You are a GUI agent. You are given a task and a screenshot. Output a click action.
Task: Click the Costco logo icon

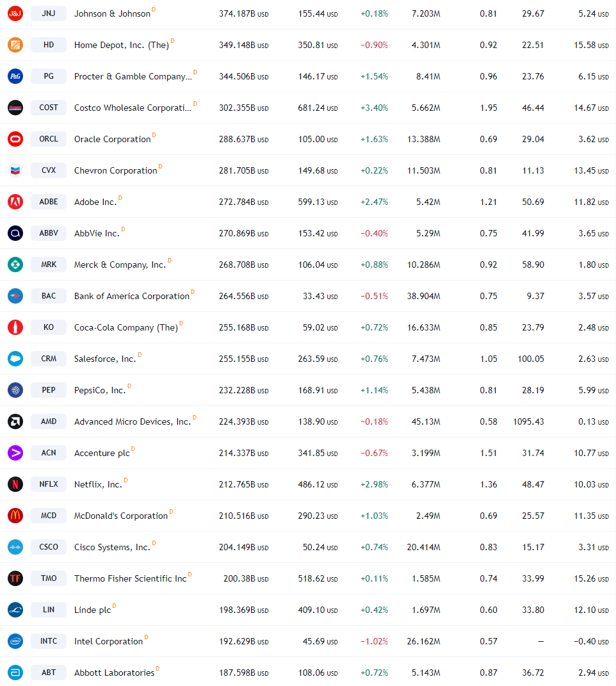(15, 108)
